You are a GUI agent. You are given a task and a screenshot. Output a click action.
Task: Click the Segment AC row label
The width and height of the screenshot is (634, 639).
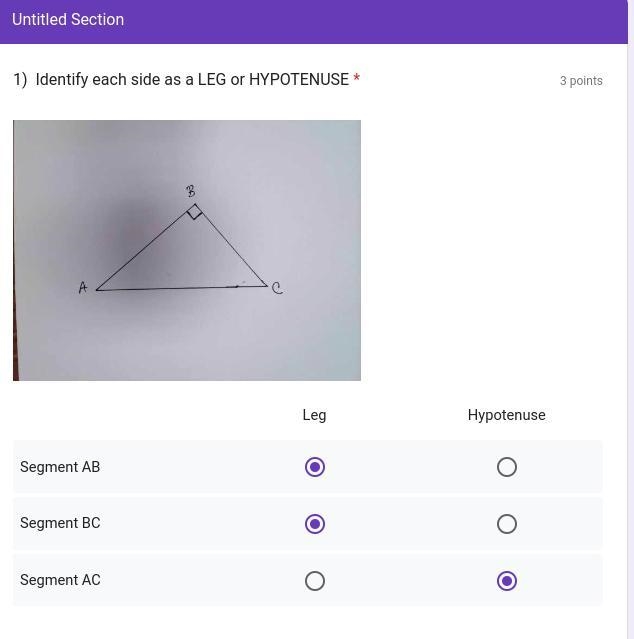(60, 580)
